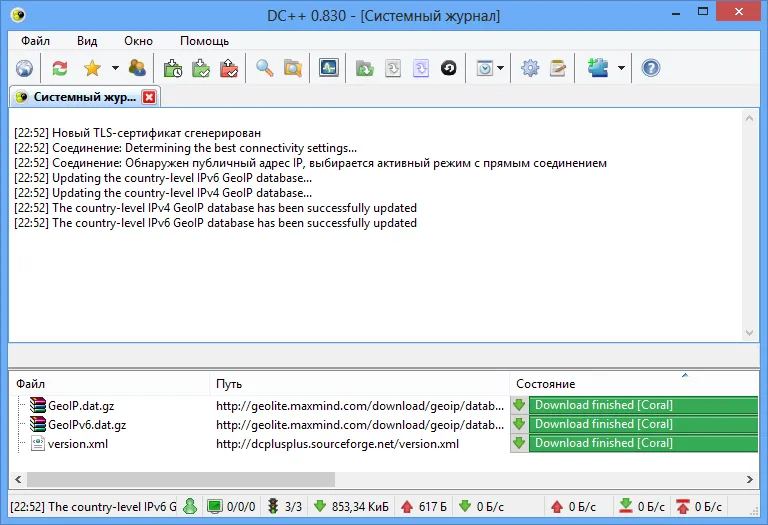Click the horizontal scrollbar thumb in transfers
The width and height of the screenshot is (768, 525).
click(181, 479)
